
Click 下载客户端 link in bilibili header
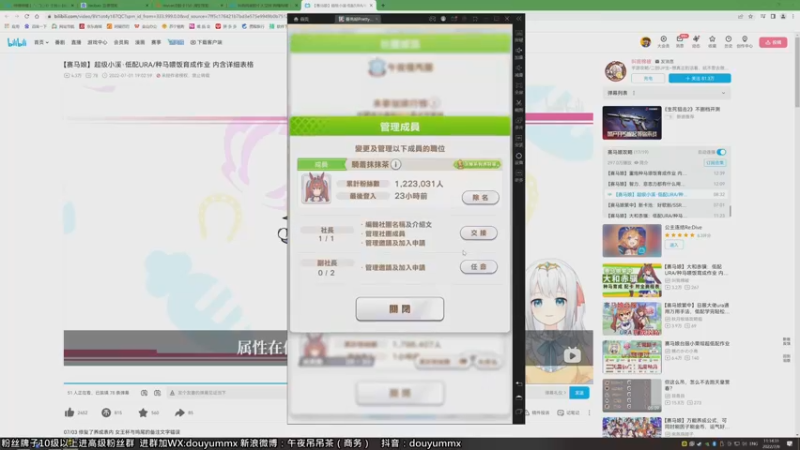click(206, 42)
